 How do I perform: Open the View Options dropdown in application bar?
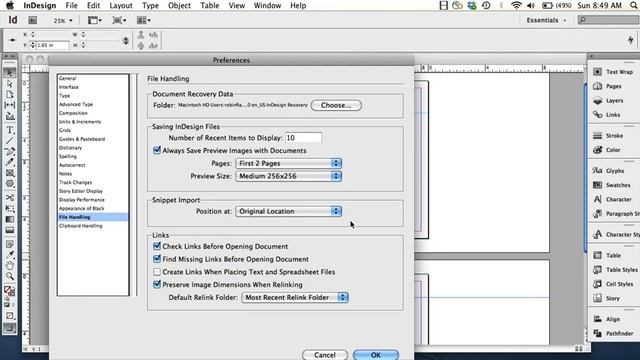pos(95,20)
